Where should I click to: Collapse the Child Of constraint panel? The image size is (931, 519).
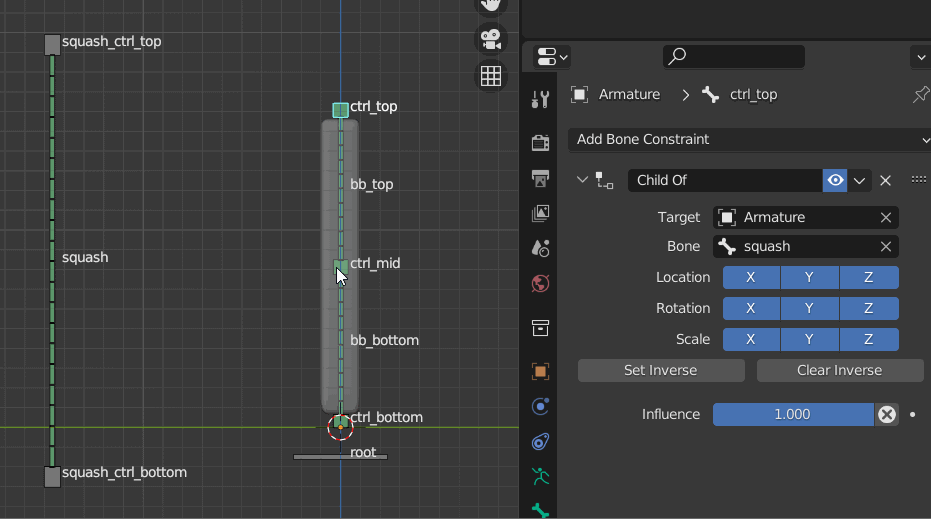tap(582, 180)
